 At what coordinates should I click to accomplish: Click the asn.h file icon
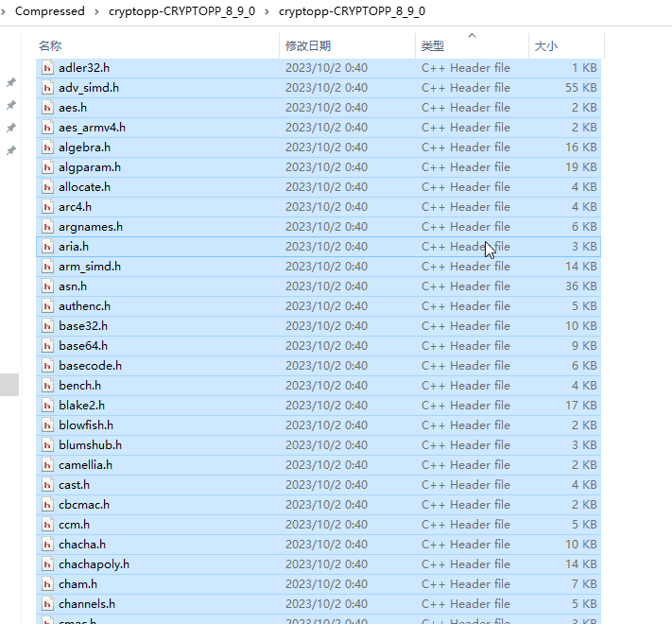47,286
